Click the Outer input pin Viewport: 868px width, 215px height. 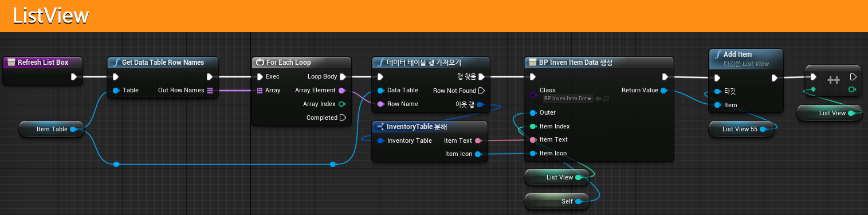point(533,112)
